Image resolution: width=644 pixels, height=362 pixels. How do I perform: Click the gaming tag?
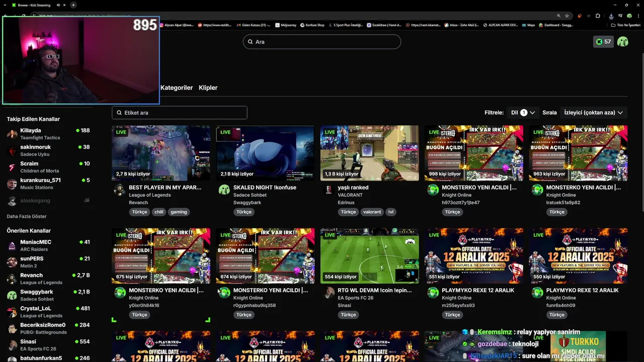point(179,212)
